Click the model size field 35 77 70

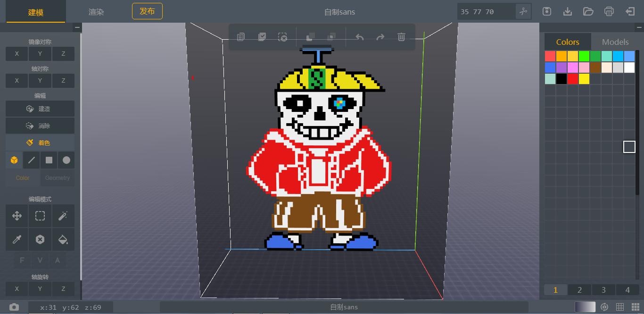click(487, 11)
